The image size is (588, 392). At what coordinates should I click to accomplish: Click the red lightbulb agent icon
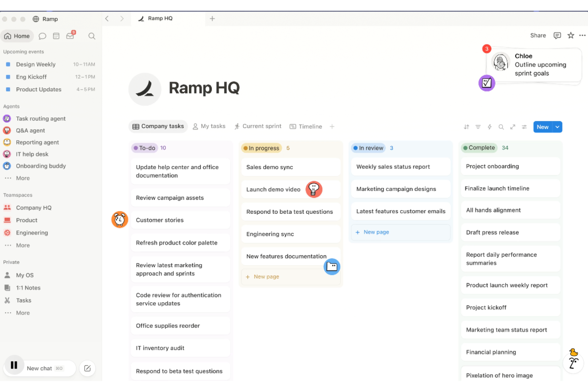coord(314,189)
